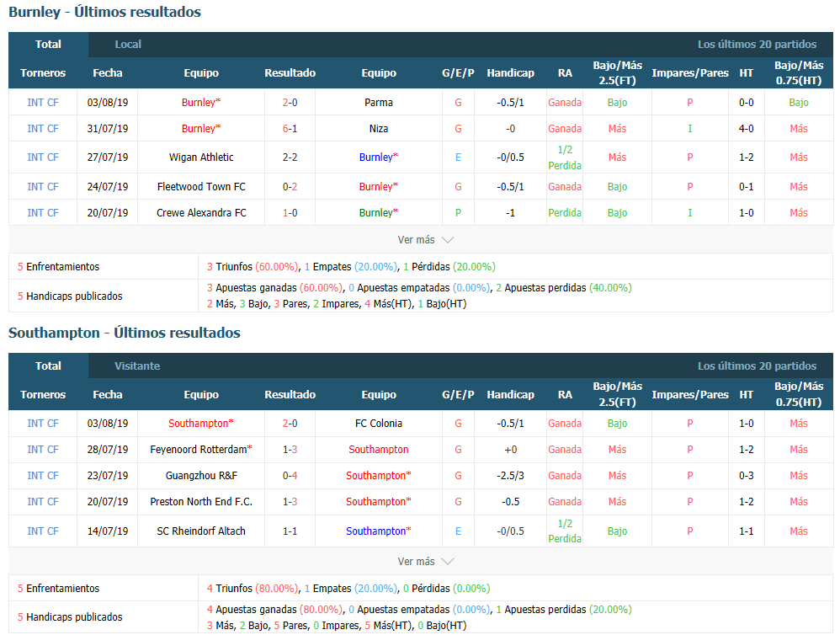The image size is (840, 635).
Task: Click the FC Colonia team name
Action: point(379,424)
